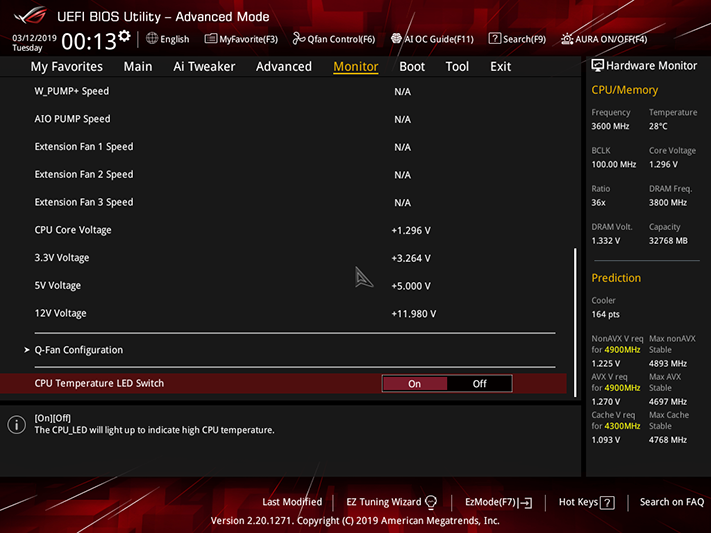Click the vertical scrollbar of settings list
The height and width of the screenshot is (533, 711).
point(575,322)
